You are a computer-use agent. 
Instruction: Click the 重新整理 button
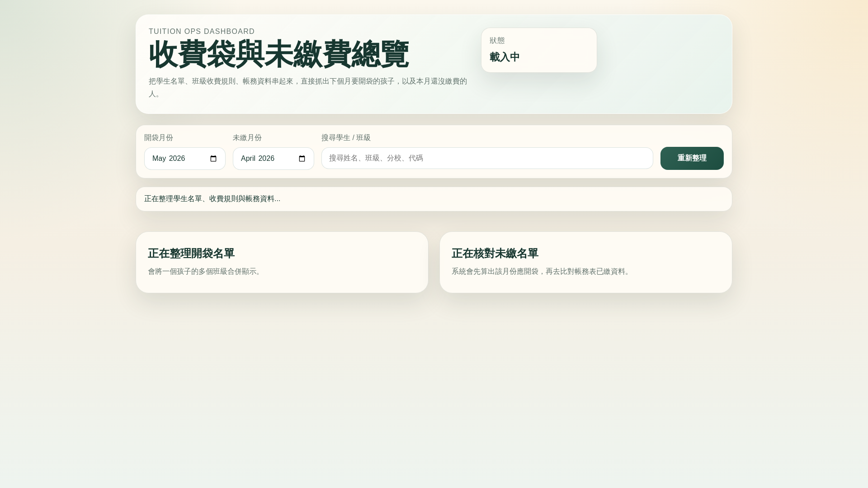click(x=692, y=158)
